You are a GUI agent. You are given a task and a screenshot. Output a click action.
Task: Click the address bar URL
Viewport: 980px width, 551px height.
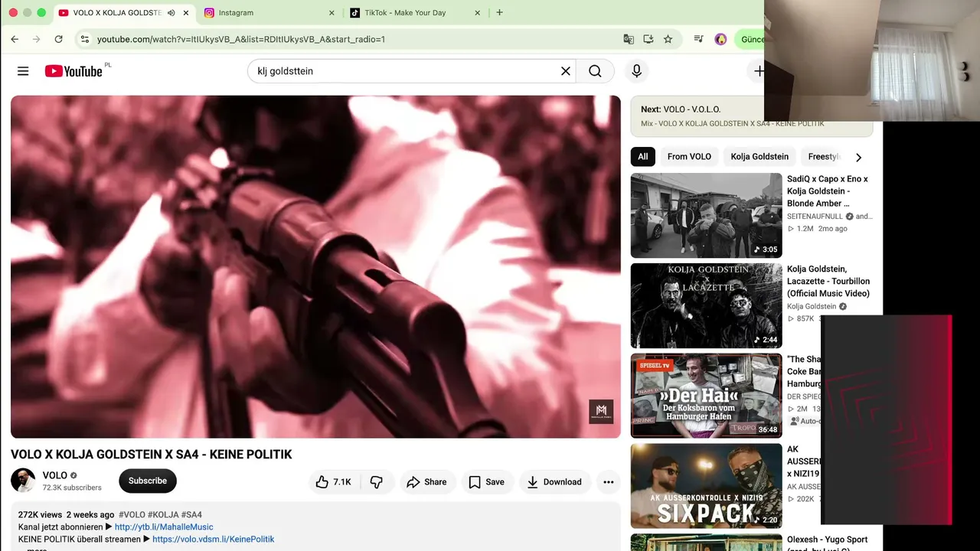pos(240,39)
